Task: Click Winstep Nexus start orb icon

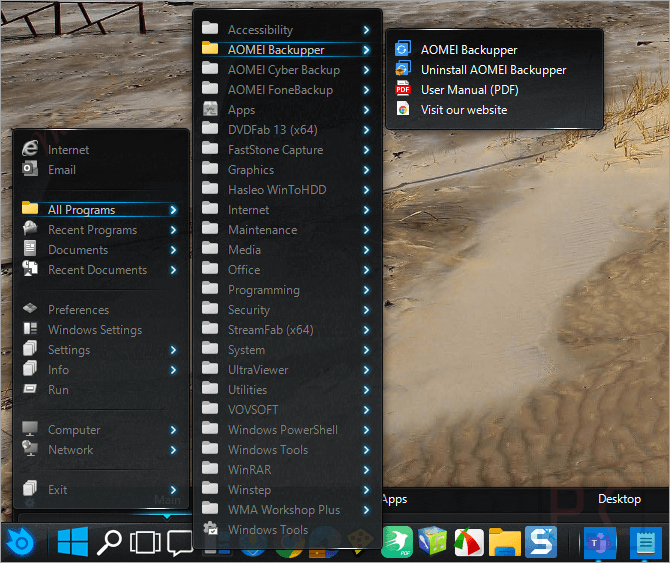Action: click(20, 542)
